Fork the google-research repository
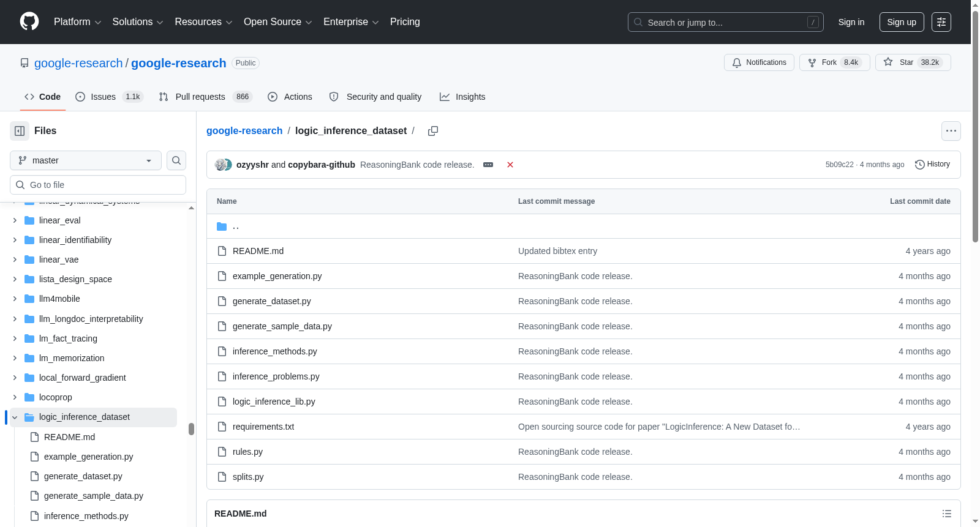Screen dimensions: 980x527 (x=834, y=62)
